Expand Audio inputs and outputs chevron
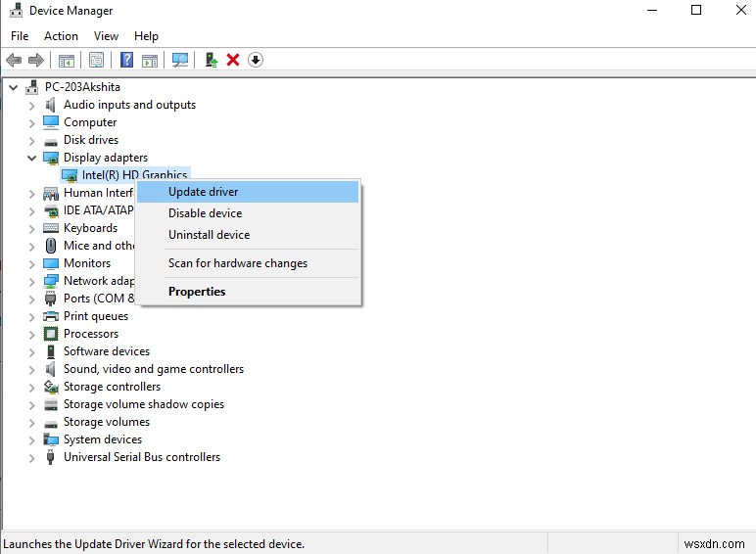This screenshot has width=756, height=554. (31, 105)
